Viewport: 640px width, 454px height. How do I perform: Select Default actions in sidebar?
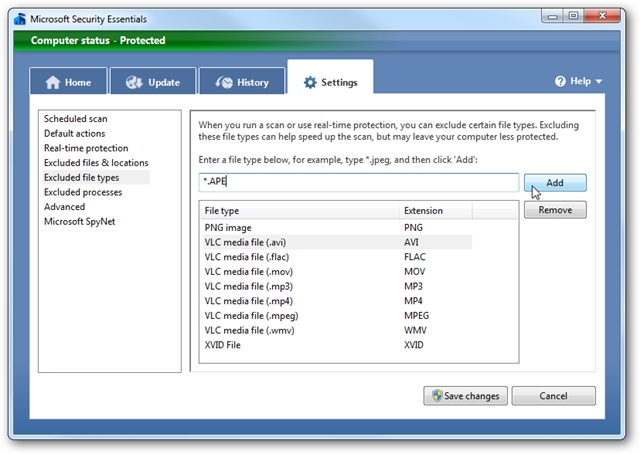pyautogui.click(x=75, y=133)
